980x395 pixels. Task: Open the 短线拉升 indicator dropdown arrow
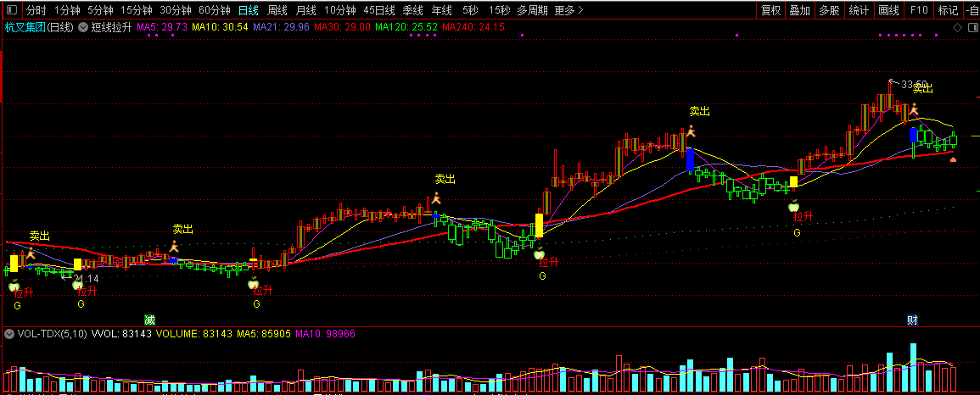point(82,27)
